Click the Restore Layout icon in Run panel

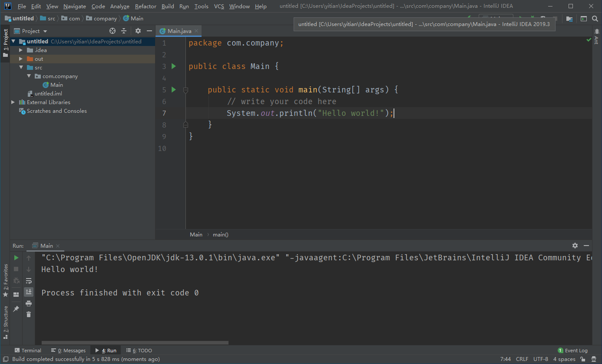(16, 295)
